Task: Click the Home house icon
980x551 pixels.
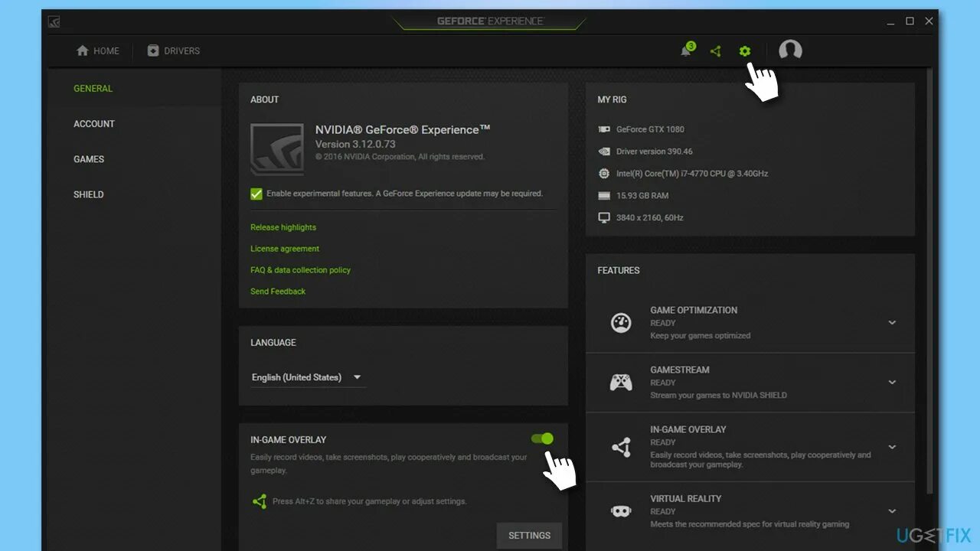Action: click(83, 51)
